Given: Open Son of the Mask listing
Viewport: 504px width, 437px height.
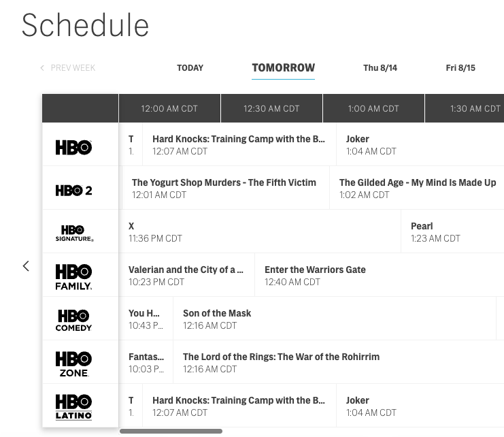Looking at the screenshot, I should pos(335,319).
